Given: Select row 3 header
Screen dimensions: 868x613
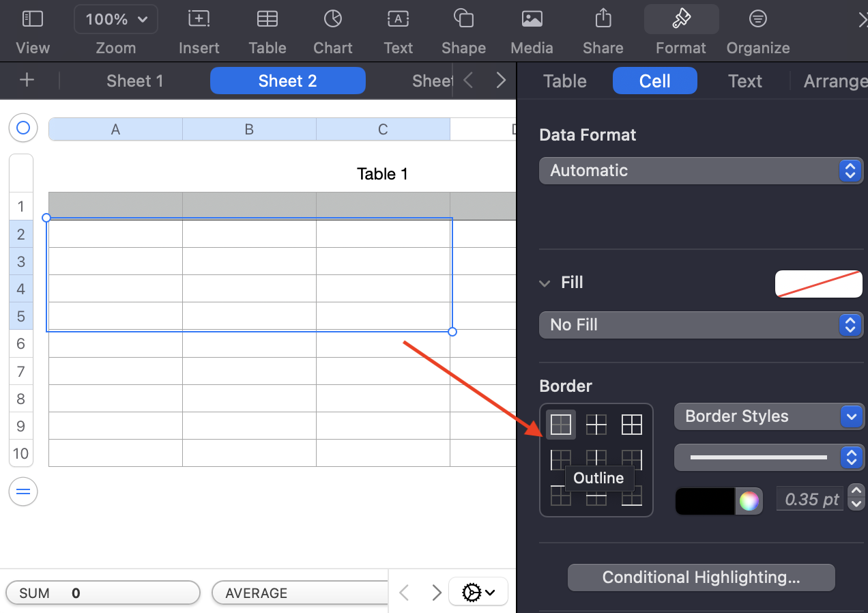Looking at the screenshot, I should 21,261.
